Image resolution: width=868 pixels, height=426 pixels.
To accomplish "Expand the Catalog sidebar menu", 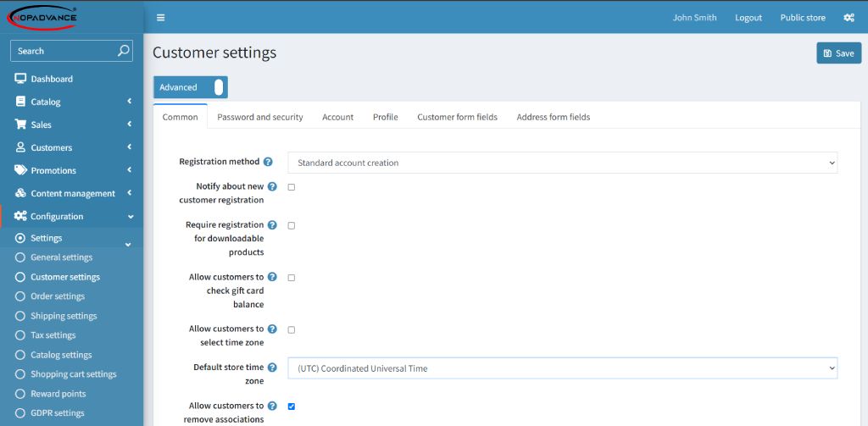I will click(72, 102).
